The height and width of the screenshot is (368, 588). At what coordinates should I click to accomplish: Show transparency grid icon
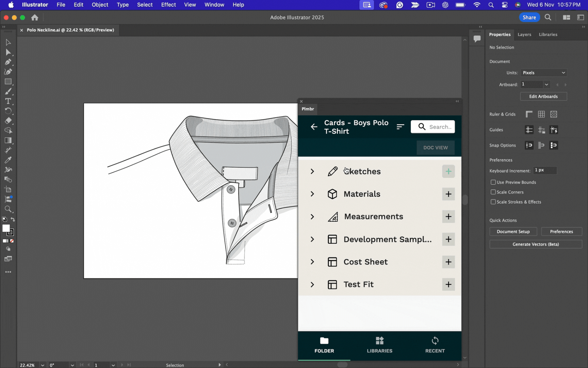[x=554, y=114]
